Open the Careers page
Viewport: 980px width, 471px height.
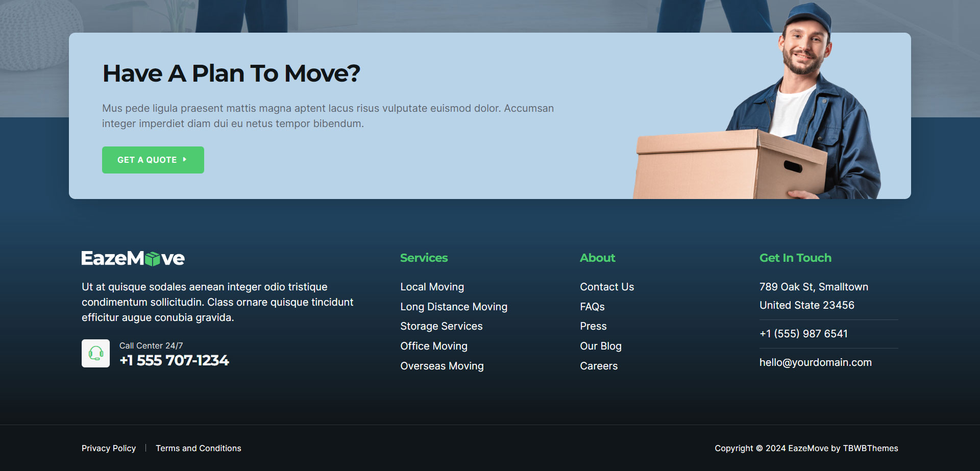[x=598, y=366]
